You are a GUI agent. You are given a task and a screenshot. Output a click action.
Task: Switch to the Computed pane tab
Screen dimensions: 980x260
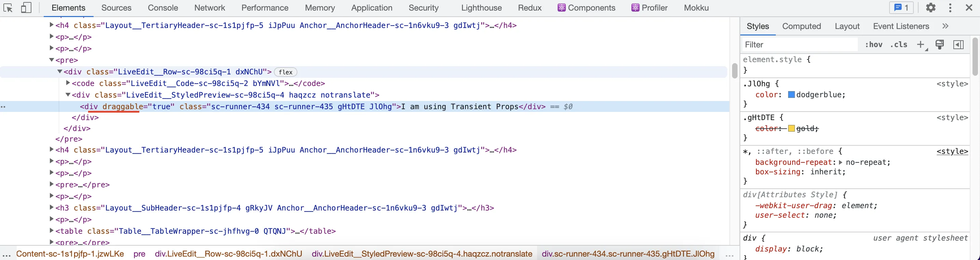pyautogui.click(x=801, y=26)
